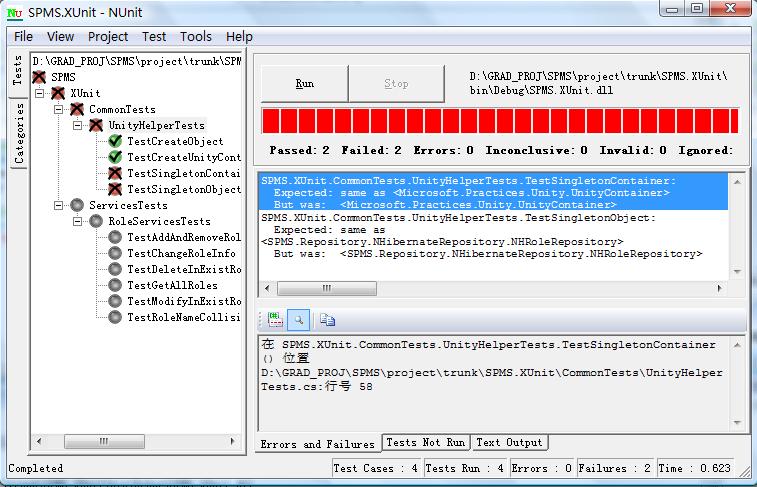Click 'Errors : 0' in status bar
757x487 pixels.
541,468
